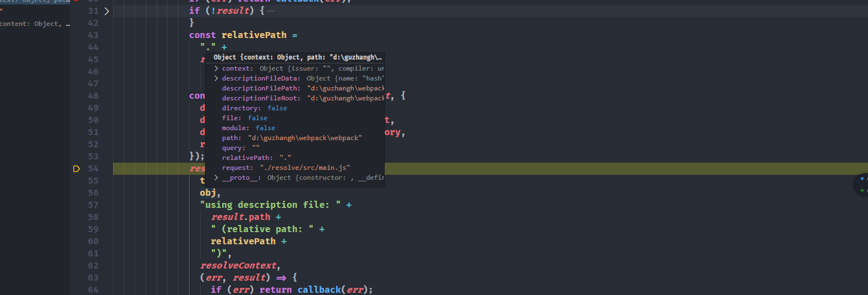This screenshot has height=295, width=868.
Task: Select the path property row in hover
Action: click(292, 138)
